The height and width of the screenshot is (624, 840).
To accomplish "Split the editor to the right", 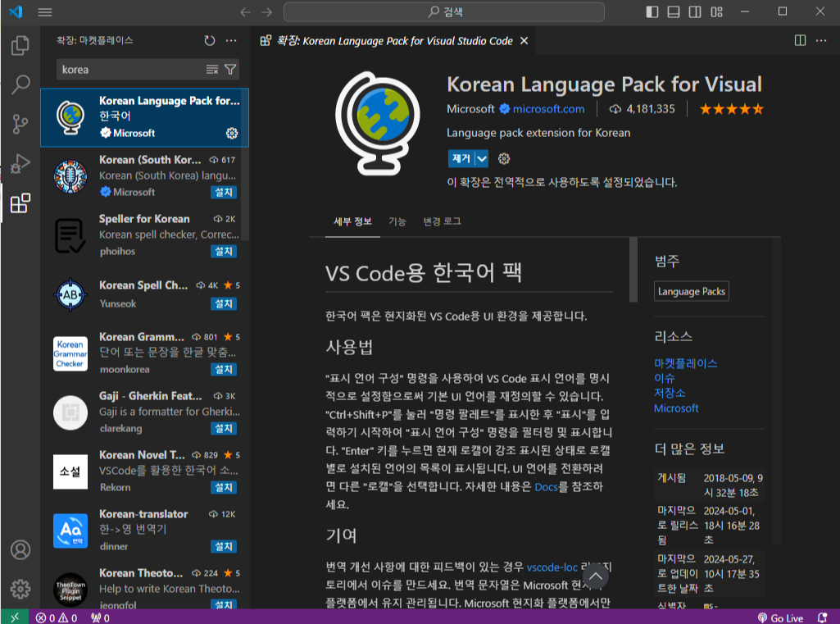I will coord(800,41).
